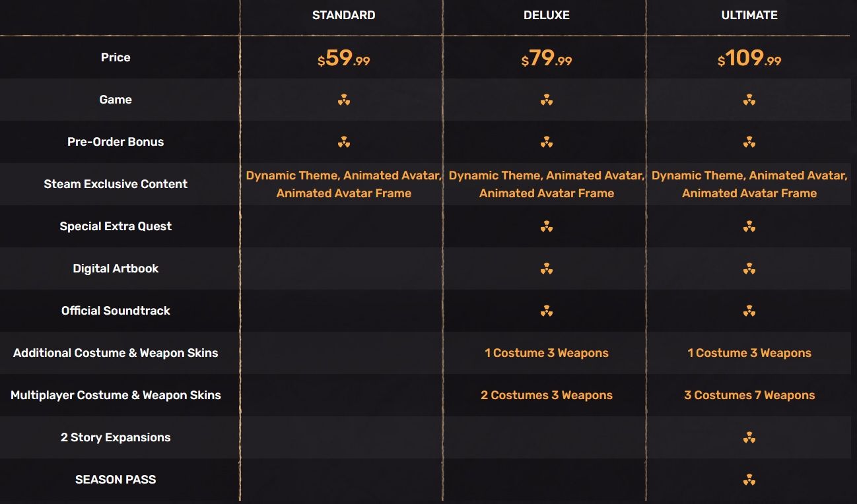Click the Steam Exclusive Content row label
Viewport: 857px width, 504px height.
tap(116, 184)
